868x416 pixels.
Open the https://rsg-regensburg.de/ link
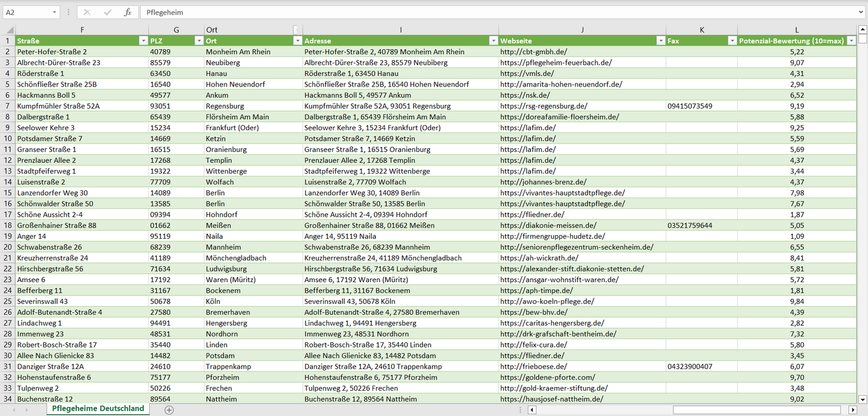point(544,106)
